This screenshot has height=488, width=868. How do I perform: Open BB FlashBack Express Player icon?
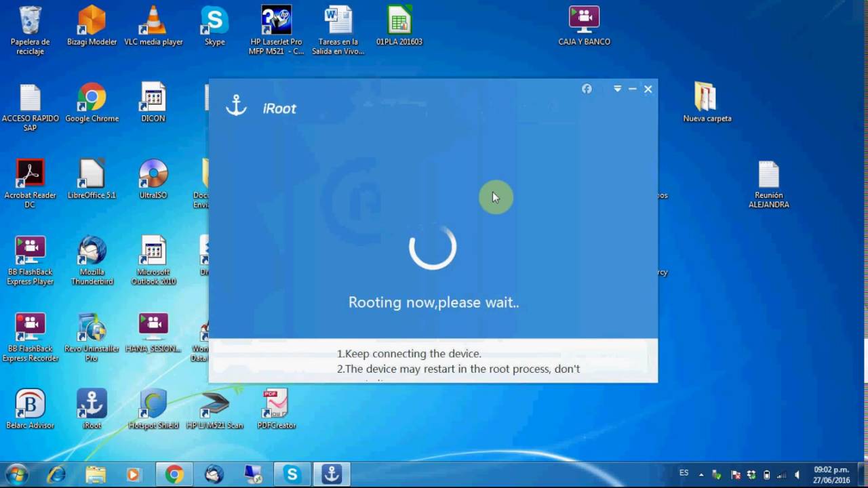click(30, 261)
